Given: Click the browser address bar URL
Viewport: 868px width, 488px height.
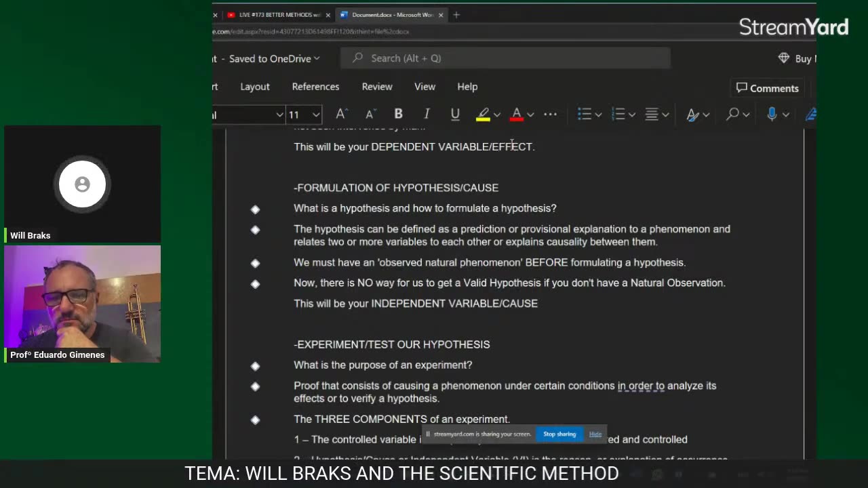Looking at the screenshot, I should click(x=312, y=32).
